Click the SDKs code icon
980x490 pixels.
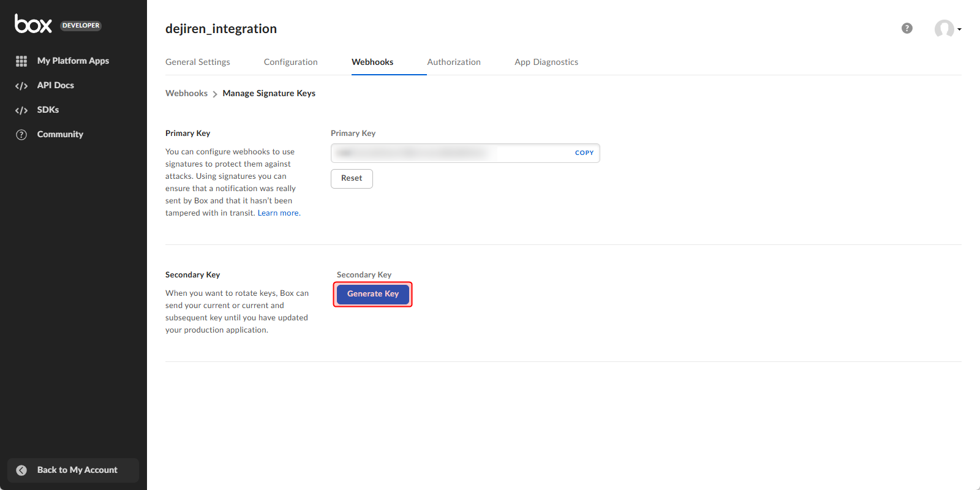pyautogui.click(x=21, y=110)
